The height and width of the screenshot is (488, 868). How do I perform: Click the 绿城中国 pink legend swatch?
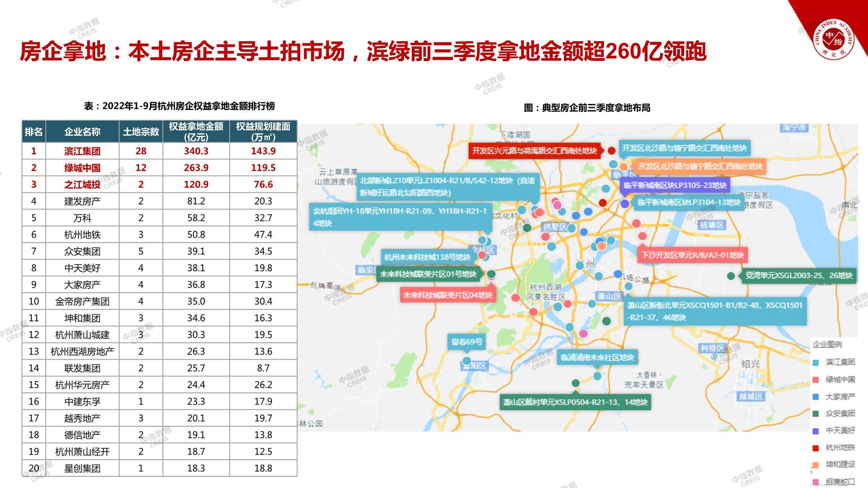(816, 380)
